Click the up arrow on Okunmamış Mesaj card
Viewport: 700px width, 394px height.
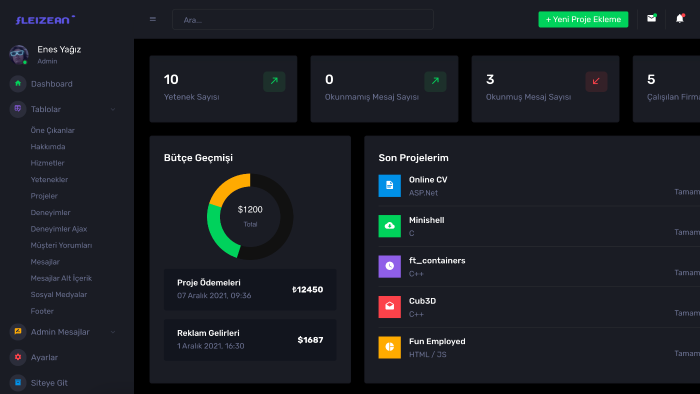(435, 81)
